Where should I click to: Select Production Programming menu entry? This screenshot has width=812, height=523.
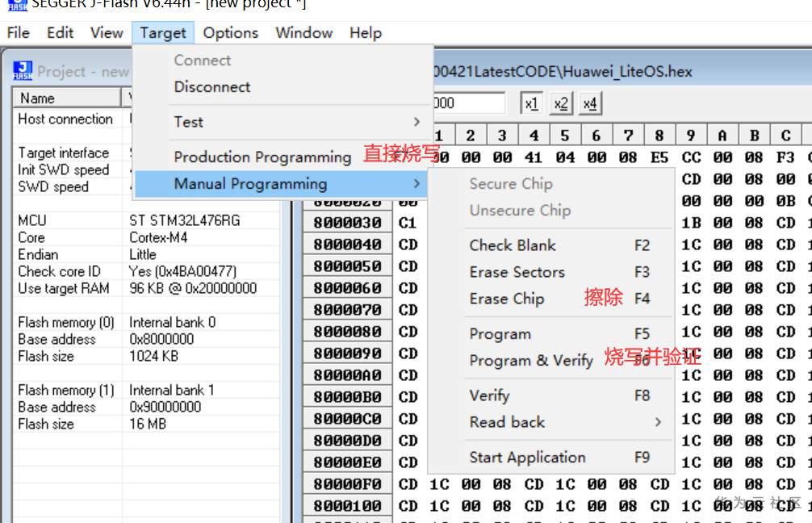point(283,157)
